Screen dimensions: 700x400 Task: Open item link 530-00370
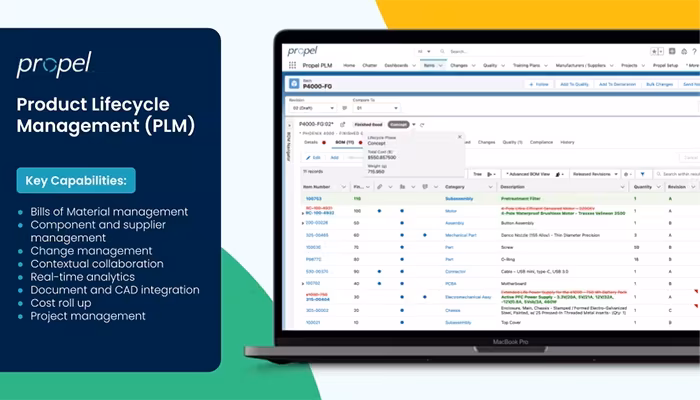tap(317, 271)
